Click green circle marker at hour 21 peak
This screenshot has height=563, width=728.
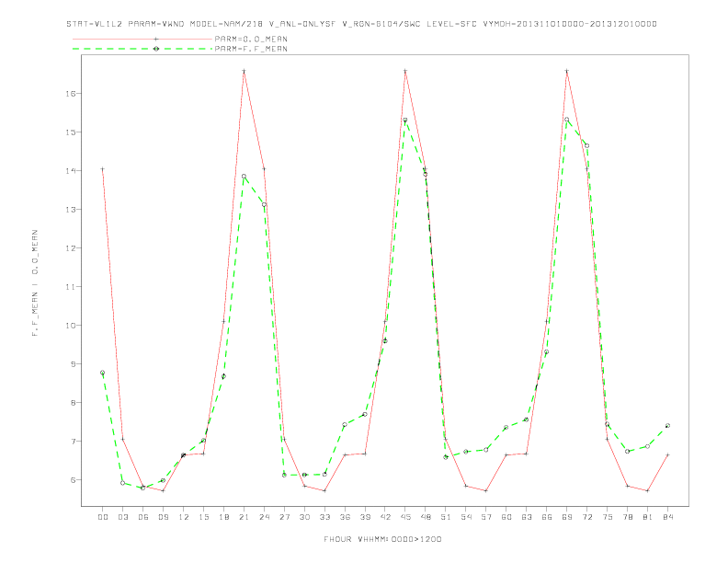(x=244, y=176)
